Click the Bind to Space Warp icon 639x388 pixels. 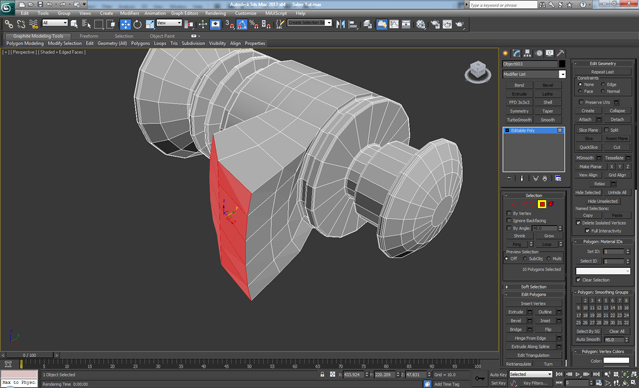33,24
